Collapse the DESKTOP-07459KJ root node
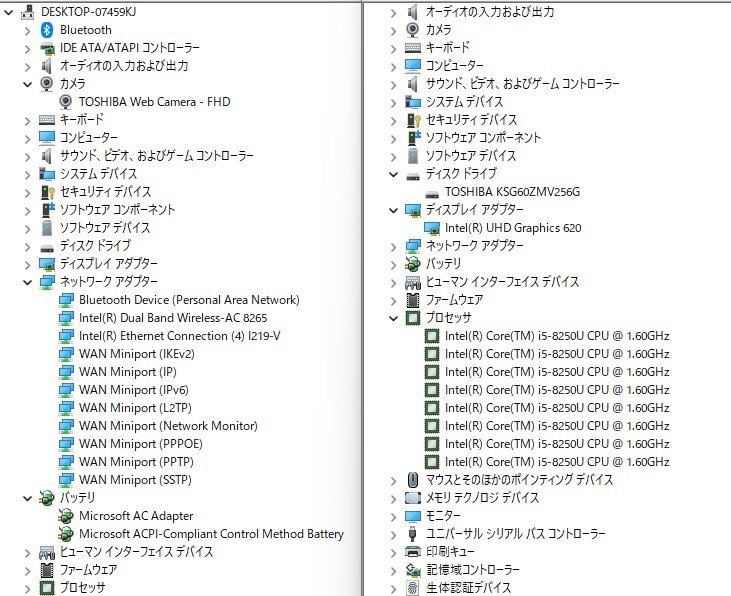The image size is (731, 596). pyautogui.click(x=8, y=13)
